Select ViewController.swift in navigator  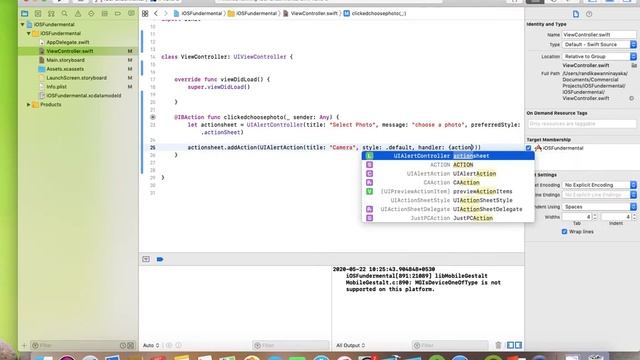pos(70,51)
